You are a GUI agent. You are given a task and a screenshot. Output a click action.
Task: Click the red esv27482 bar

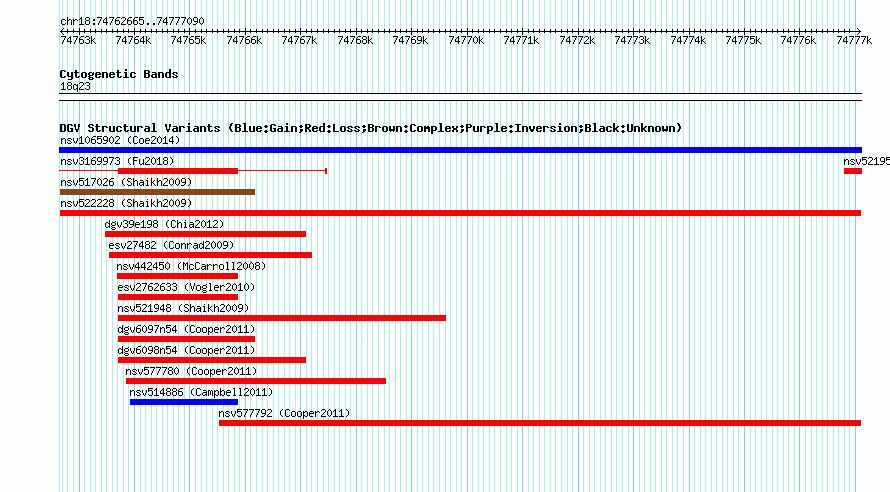tap(210, 255)
